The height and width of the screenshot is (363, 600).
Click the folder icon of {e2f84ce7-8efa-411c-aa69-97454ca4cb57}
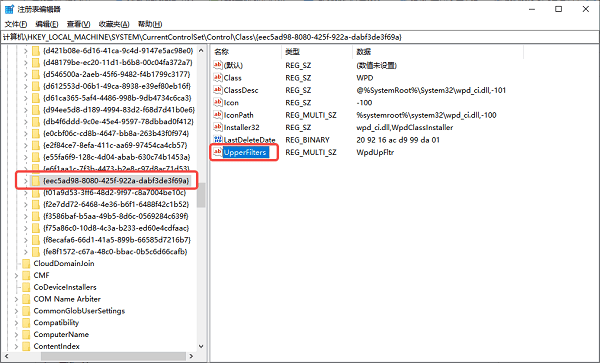(x=36, y=145)
